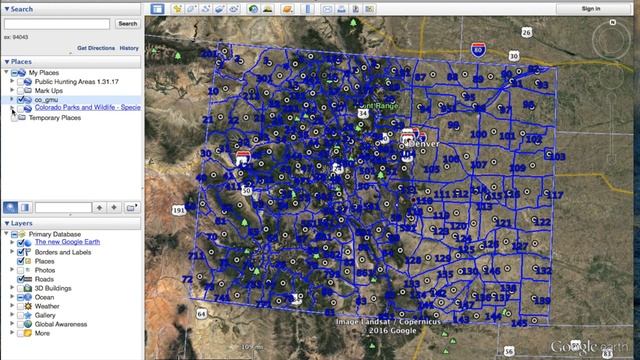Move item up with the up arrow
Image resolution: width=640 pixels, height=360 pixels.
(x=99, y=208)
